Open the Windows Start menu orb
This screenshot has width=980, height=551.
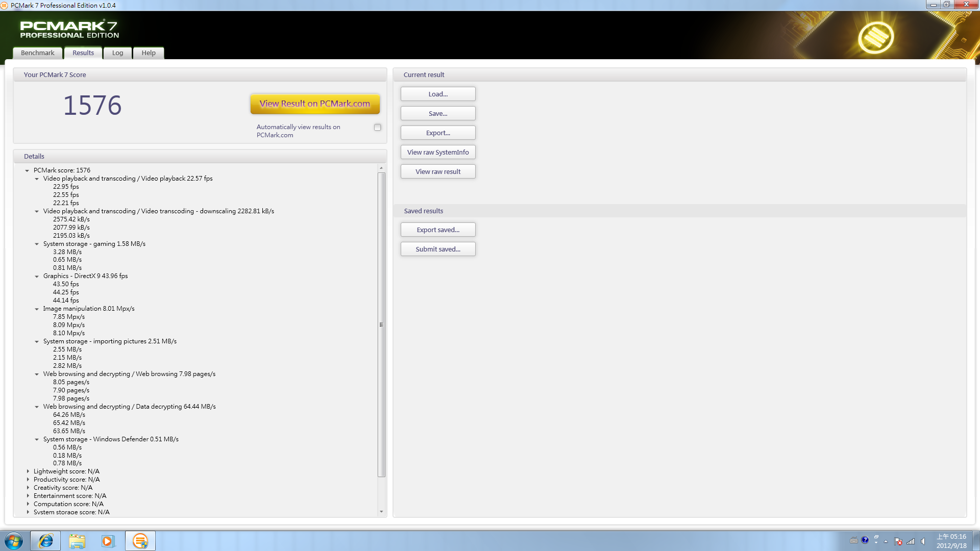pyautogui.click(x=14, y=541)
